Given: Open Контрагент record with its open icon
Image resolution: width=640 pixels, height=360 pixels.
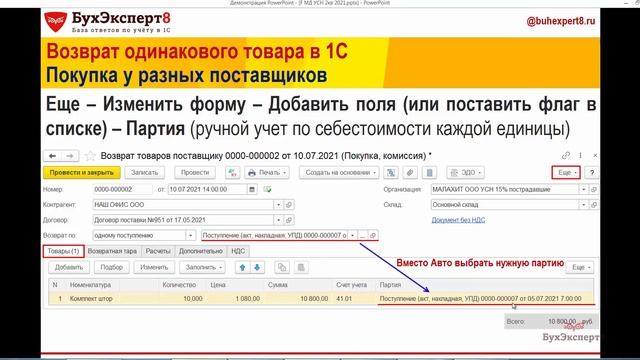Looking at the screenshot, I should click(289, 204).
